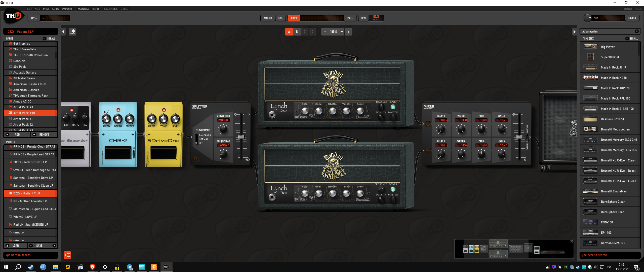
Task: Click the orange grid icon at bottom left
Action: click(x=67, y=255)
